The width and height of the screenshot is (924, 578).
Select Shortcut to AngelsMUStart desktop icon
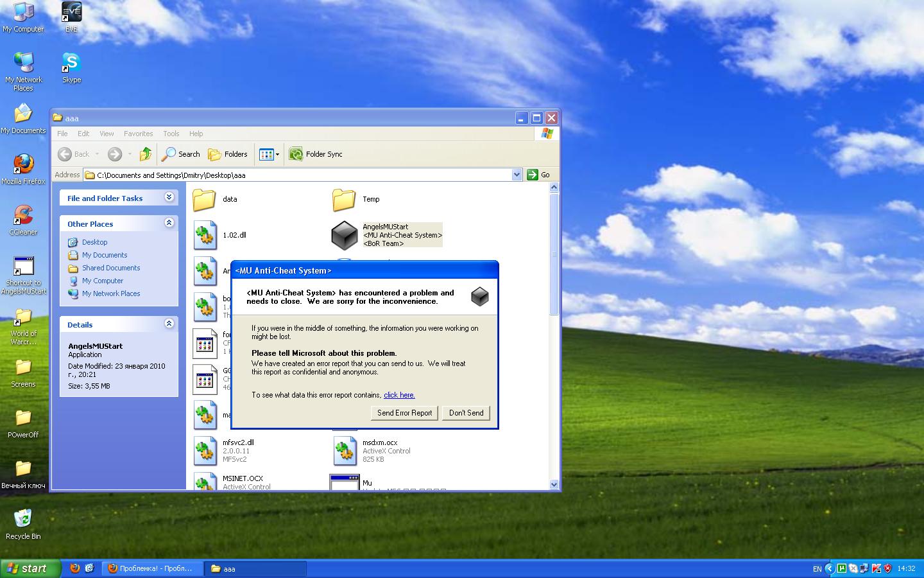tap(23, 275)
